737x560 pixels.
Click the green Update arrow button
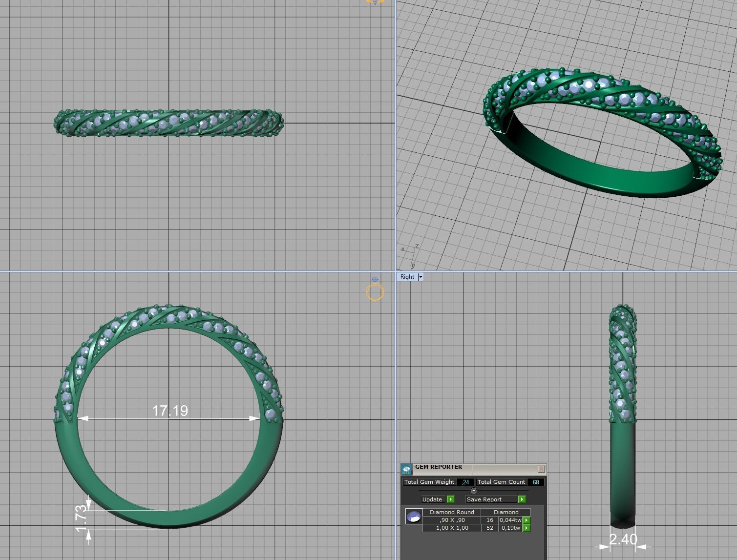(x=450, y=499)
